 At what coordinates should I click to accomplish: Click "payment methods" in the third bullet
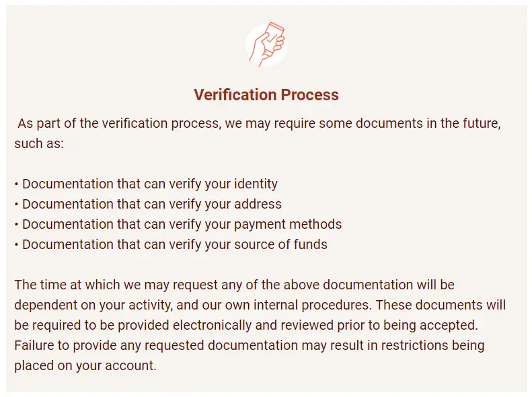(288, 224)
